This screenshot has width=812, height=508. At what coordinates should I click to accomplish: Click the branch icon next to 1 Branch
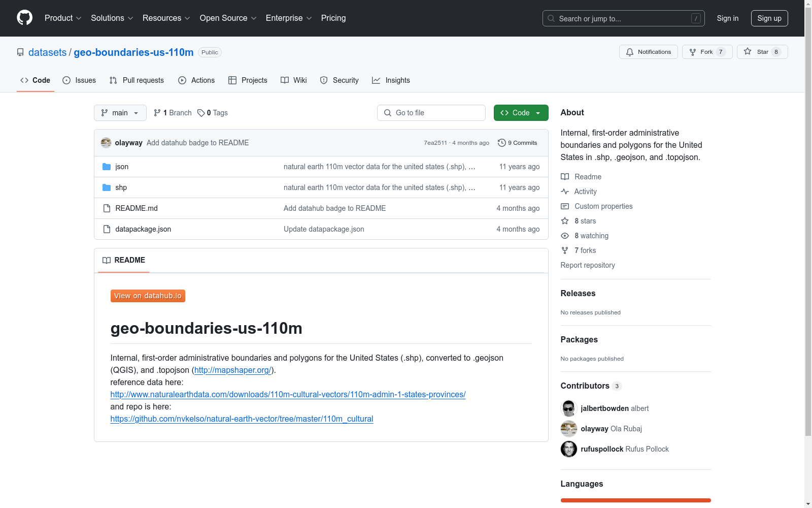[157, 113]
